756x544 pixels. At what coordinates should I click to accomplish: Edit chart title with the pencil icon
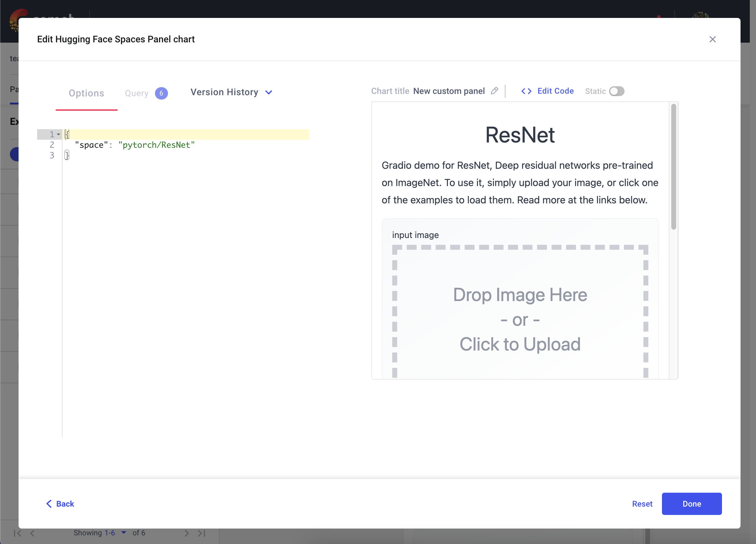click(494, 91)
